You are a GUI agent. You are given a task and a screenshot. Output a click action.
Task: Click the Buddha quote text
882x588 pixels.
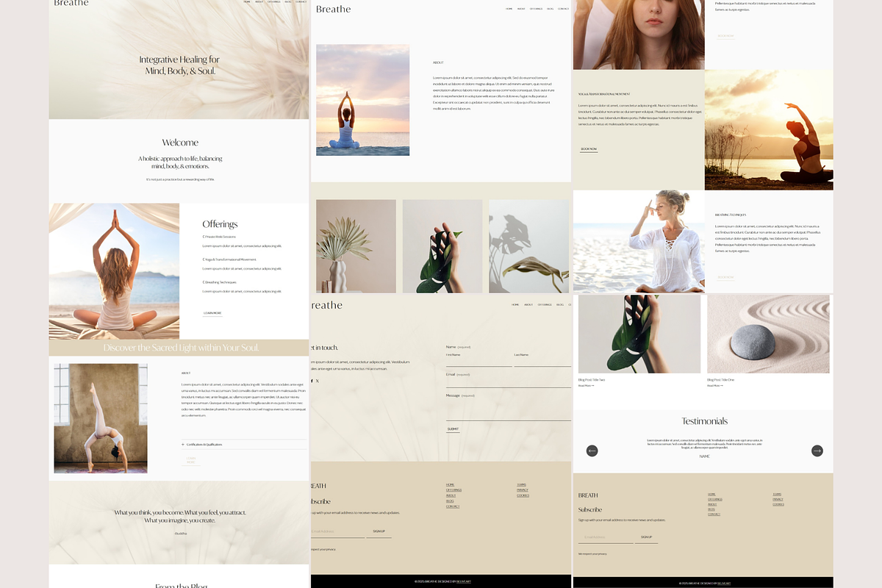click(180, 517)
